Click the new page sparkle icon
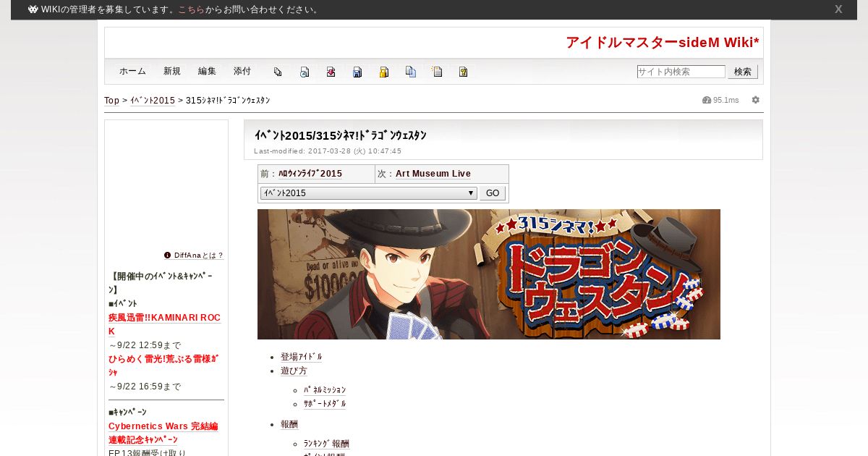The width and height of the screenshot is (868, 456). pyautogui.click(x=437, y=72)
